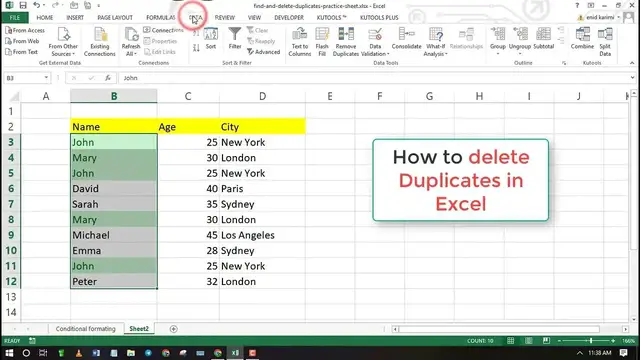Viewport: 640px width, 360px height.
Task: Select cell with David
Action: pyautogui.click(x=113, y=189)
